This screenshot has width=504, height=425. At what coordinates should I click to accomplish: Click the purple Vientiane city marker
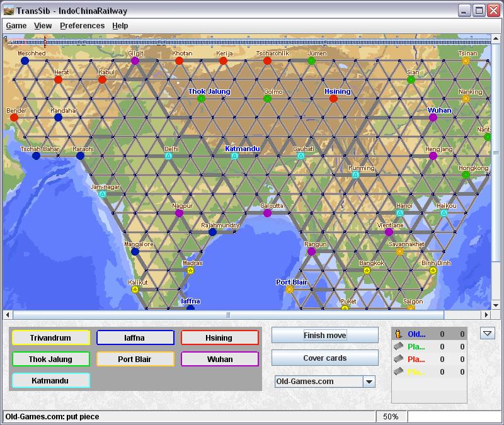pyautogui.click(x=389, y=232)
